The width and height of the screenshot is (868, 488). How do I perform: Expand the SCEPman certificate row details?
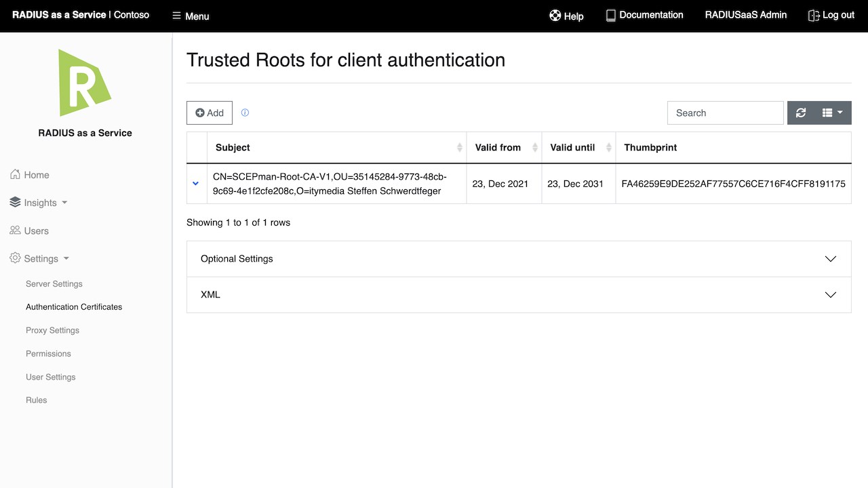click(x=196, y=183)
